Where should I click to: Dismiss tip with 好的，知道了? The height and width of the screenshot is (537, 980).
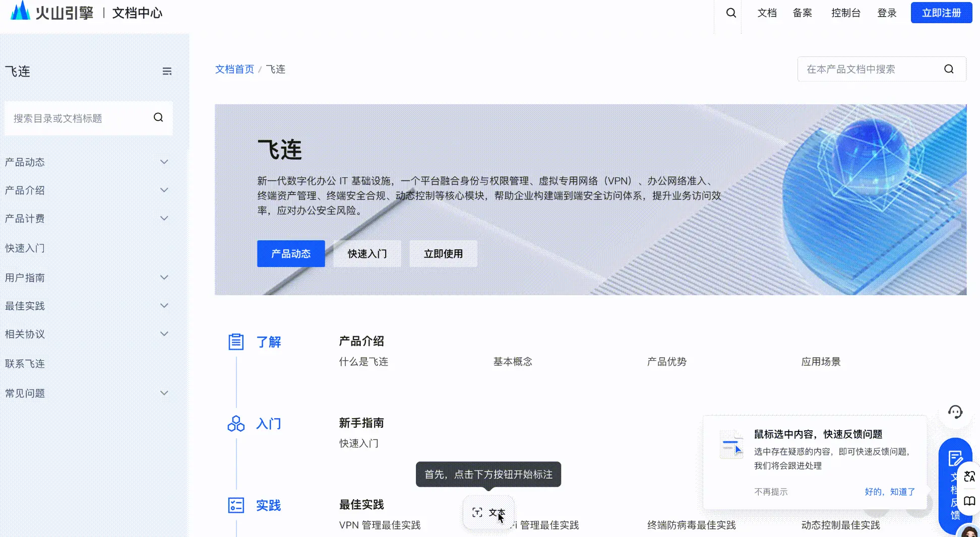coord(890,492)
